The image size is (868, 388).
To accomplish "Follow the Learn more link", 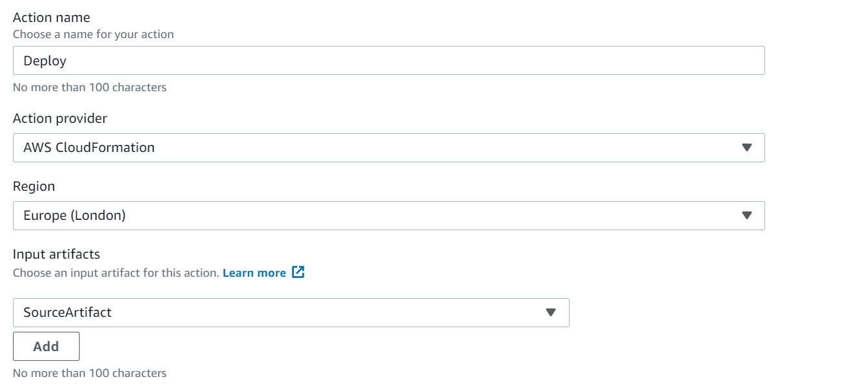I will pos(254,273).
